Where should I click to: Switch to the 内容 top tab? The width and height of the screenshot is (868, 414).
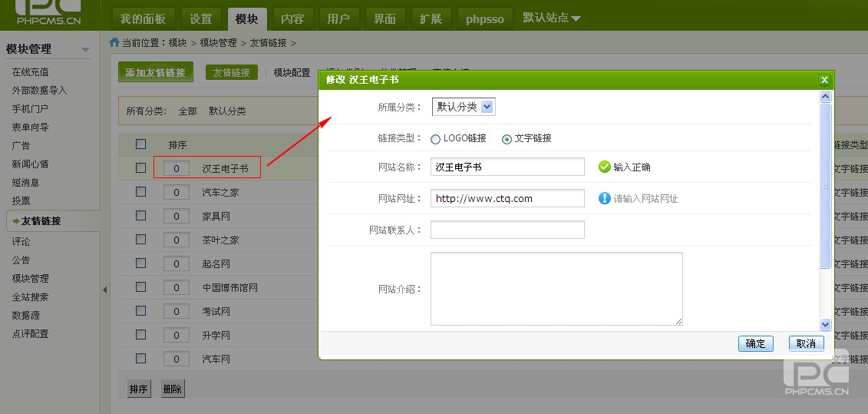(x=292, y=18)
